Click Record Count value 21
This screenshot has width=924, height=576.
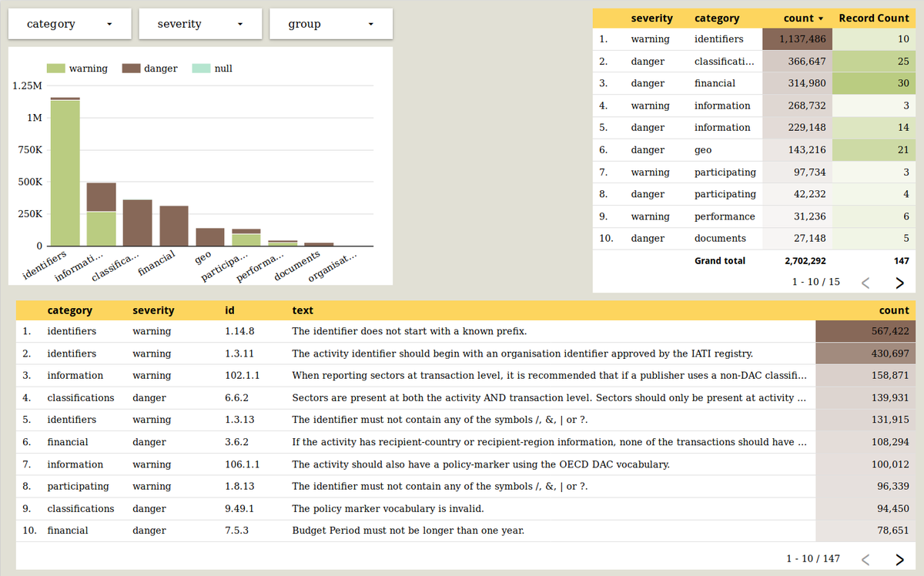tap(874, 150)
